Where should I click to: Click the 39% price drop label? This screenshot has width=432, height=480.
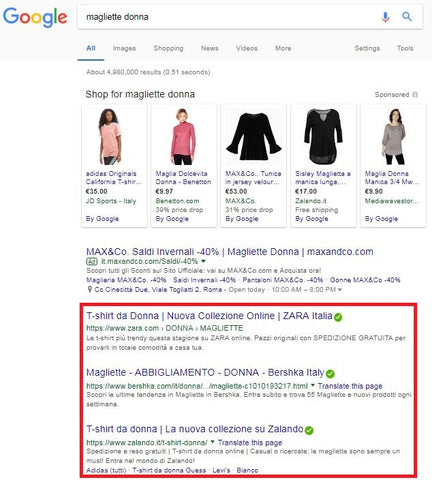(x=179, y=210)
